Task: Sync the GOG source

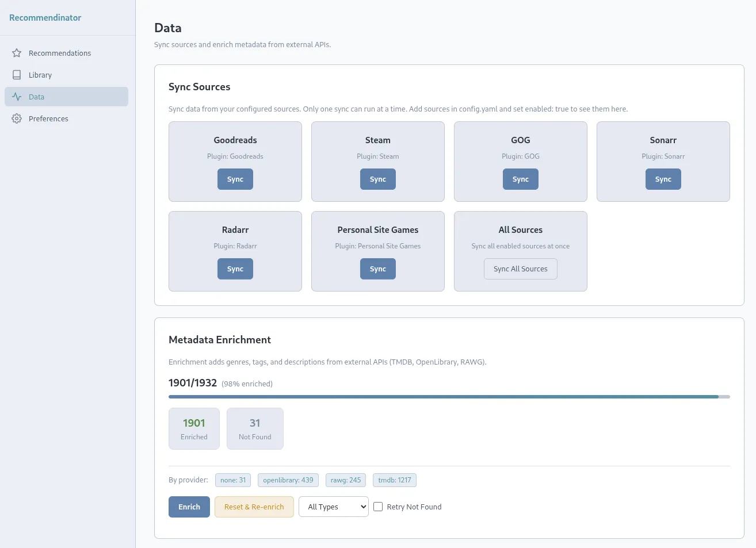Action: 521,179
